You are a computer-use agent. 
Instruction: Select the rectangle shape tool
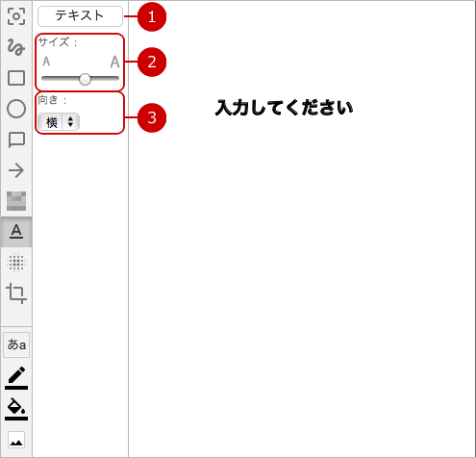click(16, 78)
